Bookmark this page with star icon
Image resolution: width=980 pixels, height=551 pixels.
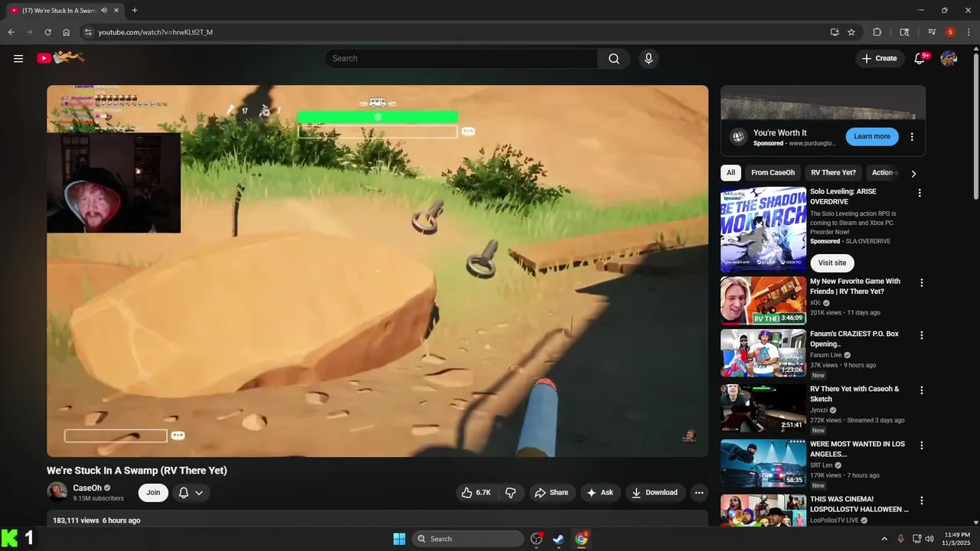pos(851,32)
